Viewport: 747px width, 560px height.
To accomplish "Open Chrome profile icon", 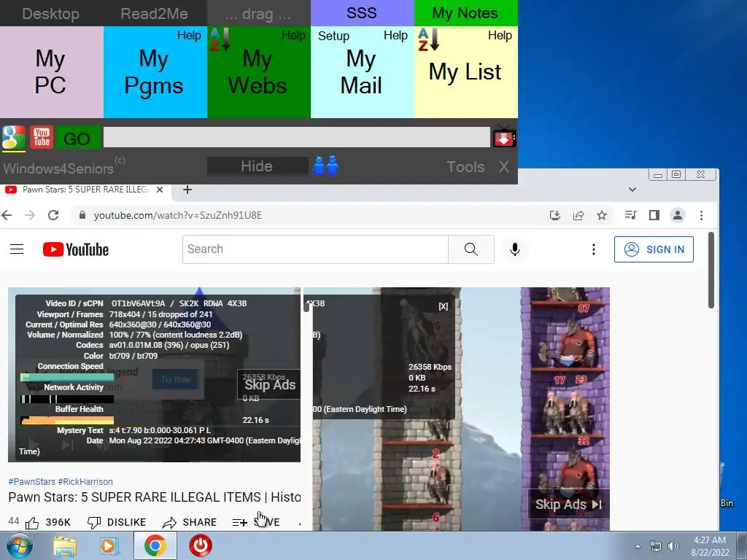I will [678, 215].
